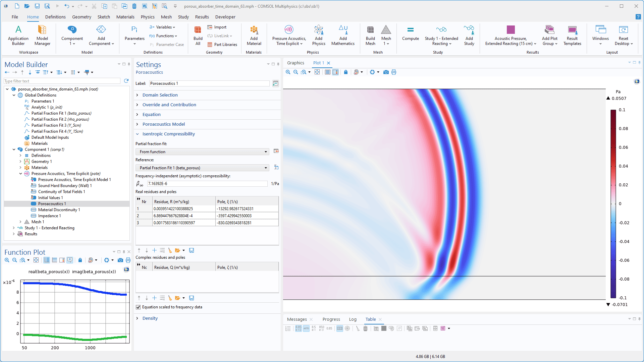
Task: Toggle the Equation scaled to frequency data checkbox
Action: coord(138,307)
